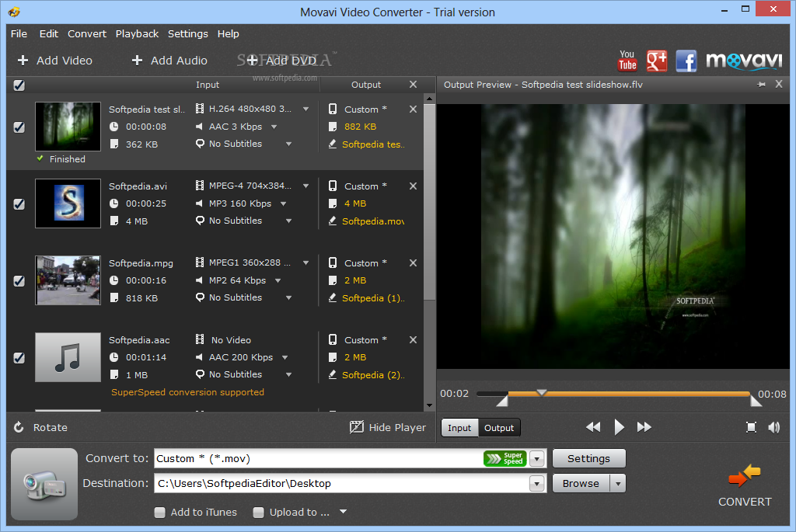Viewport: 796px width, 532px height.
Task: Click the trim start marker
Action: 502,401
